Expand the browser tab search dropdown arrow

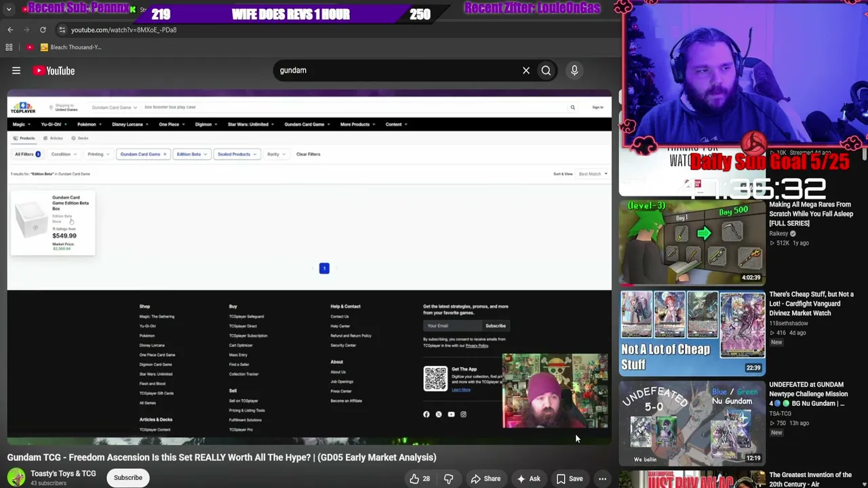(x=9, y=9)
